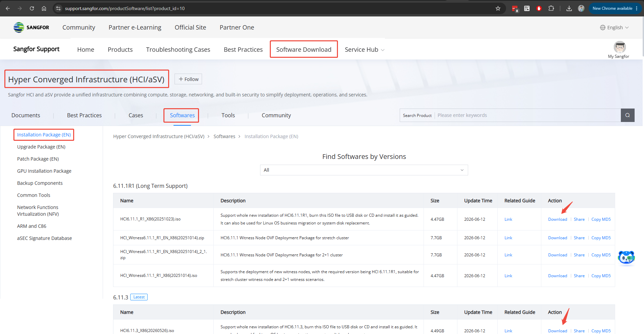Click the globe language icon
The height and width of the screenshot is (334, 644).
[603, 28]
